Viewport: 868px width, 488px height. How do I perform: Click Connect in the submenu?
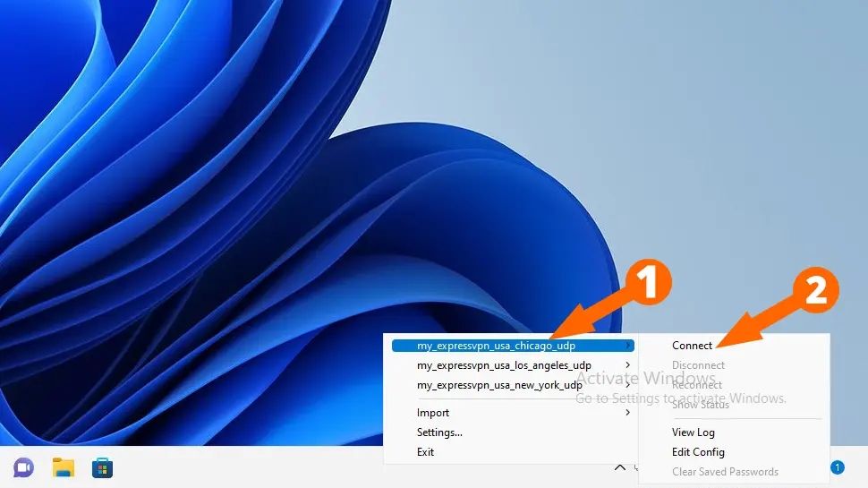click(x=692, y=346)
